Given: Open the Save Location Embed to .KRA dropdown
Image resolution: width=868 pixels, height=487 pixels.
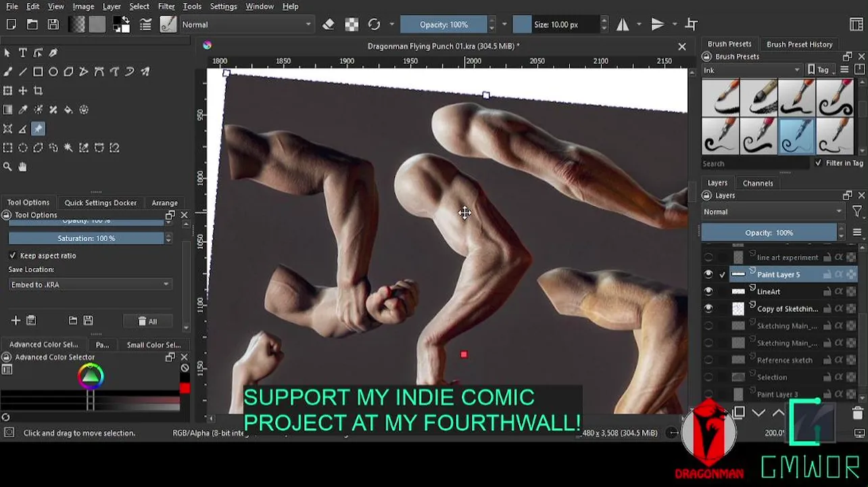Looking at the screenshot, I should tap(89, 285).
